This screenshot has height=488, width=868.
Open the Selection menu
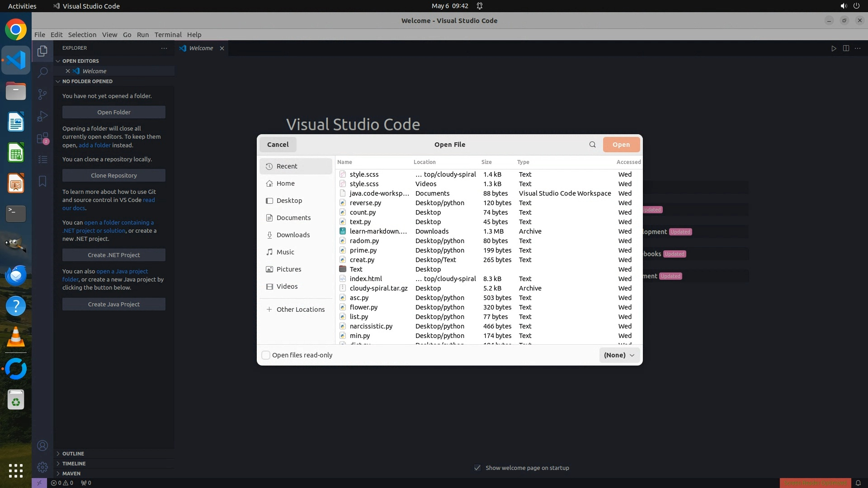[82, 35]
